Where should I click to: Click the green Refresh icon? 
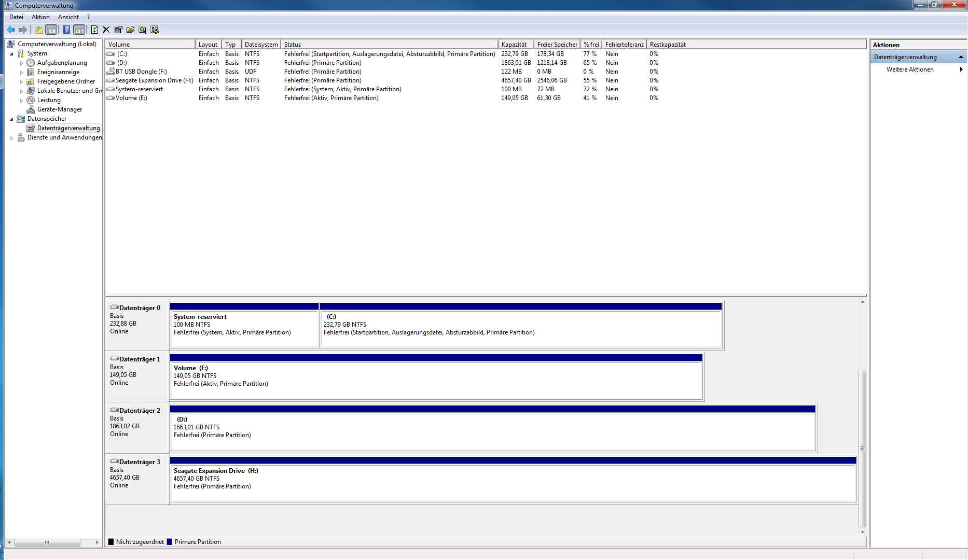pyautogui.click(x=94, y=30)
